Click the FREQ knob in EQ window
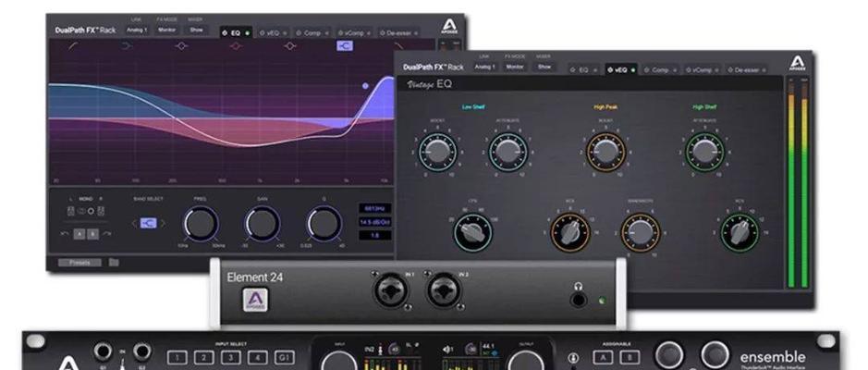 click(x=201, y=223)
